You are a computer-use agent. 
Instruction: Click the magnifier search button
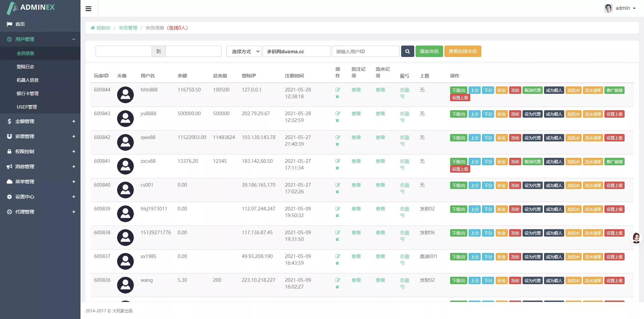[407, 51]
